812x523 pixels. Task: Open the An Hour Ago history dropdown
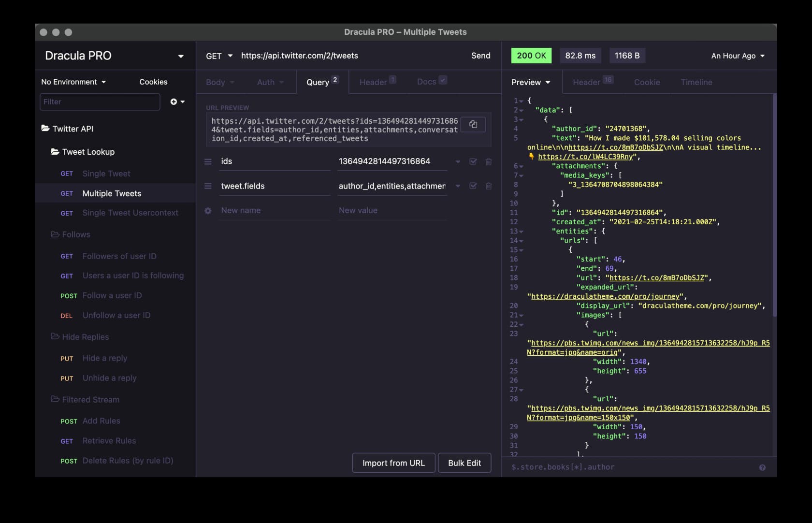(x=738, y=56)
